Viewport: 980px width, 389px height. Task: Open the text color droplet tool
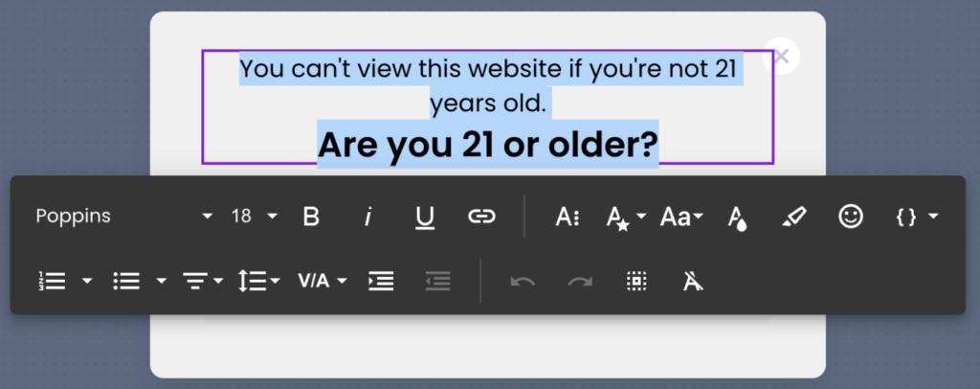737,217
